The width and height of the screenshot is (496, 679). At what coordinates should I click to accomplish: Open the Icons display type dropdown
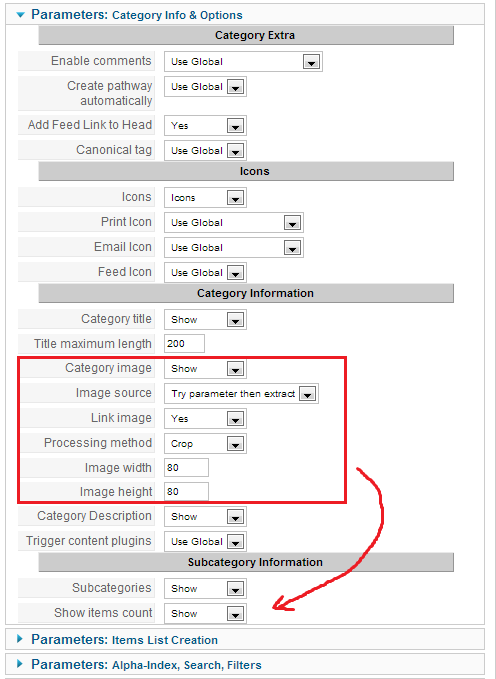[x=205, y=197]
